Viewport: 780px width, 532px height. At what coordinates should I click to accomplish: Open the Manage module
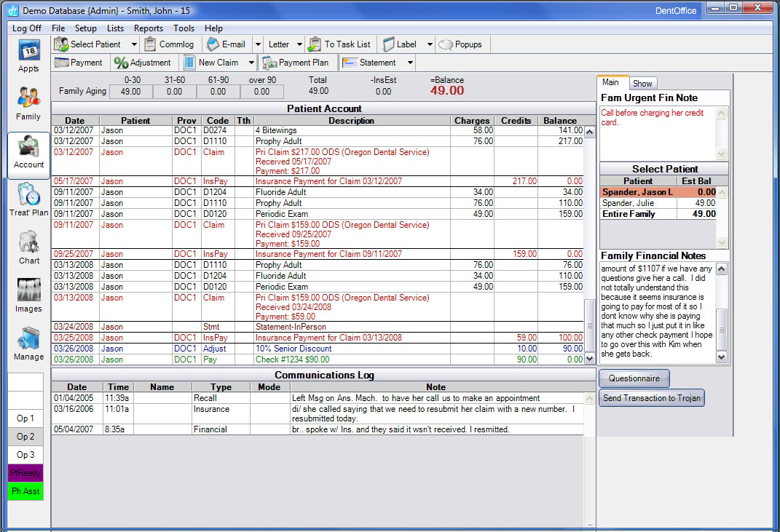click(x=28, y=344)
